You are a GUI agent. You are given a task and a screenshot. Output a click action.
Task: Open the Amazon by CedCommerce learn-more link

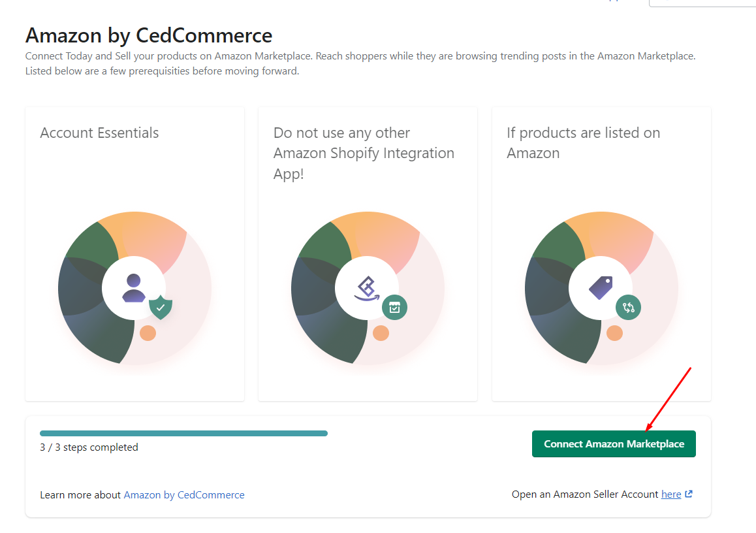click(184, 495)
